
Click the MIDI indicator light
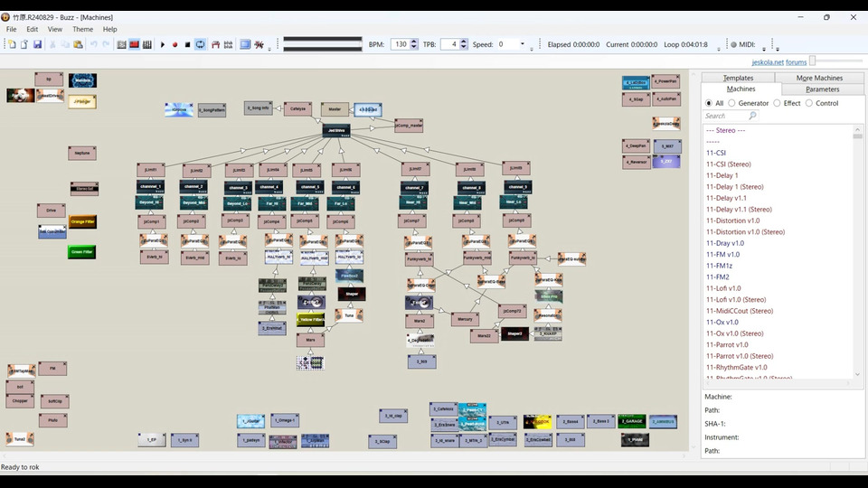coord(733,44)
